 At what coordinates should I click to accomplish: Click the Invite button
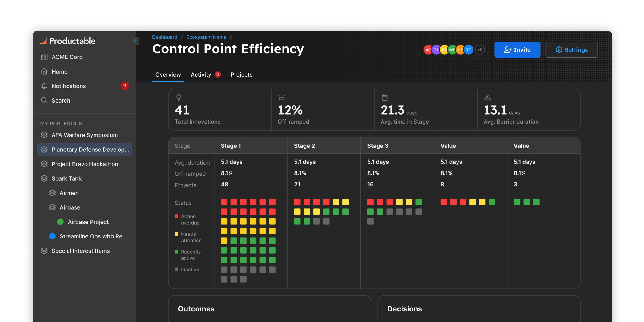[x=517, y=50]
